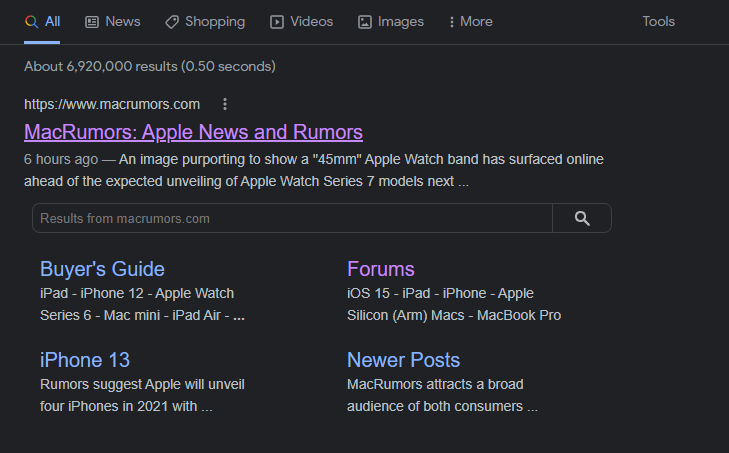Click the Results from macrumors.com search field
The image size is (729, 453).
coord(292,218)
